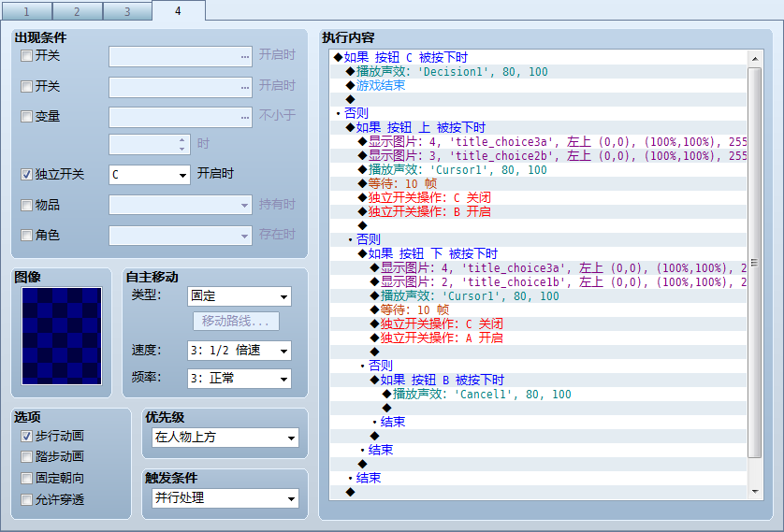The image size is (784, 532).
Task: Open the 优先级 dropdown 在人物上方
Action: (x=225, y=438)
